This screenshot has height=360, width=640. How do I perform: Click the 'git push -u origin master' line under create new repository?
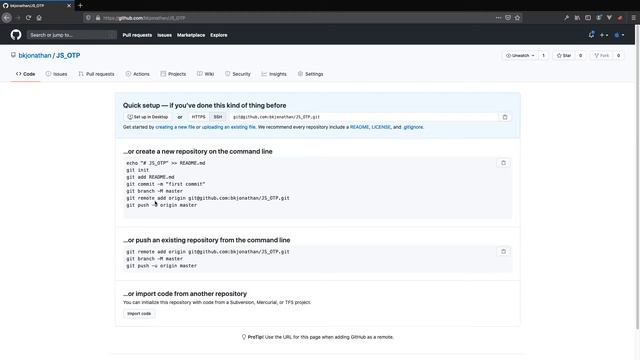coord(161,205)
